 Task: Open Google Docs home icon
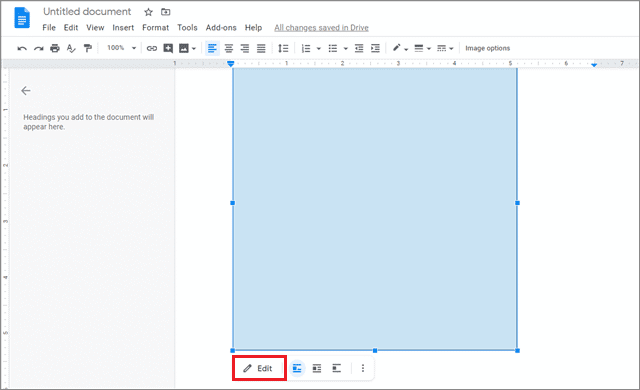click(22, 18)
